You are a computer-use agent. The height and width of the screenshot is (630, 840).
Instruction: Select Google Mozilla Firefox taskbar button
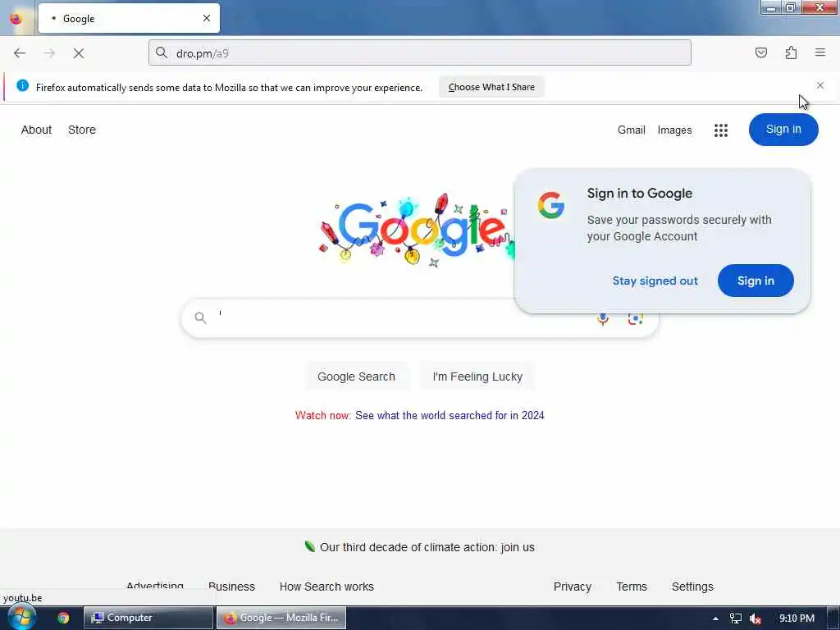click(x=281, y=618)
